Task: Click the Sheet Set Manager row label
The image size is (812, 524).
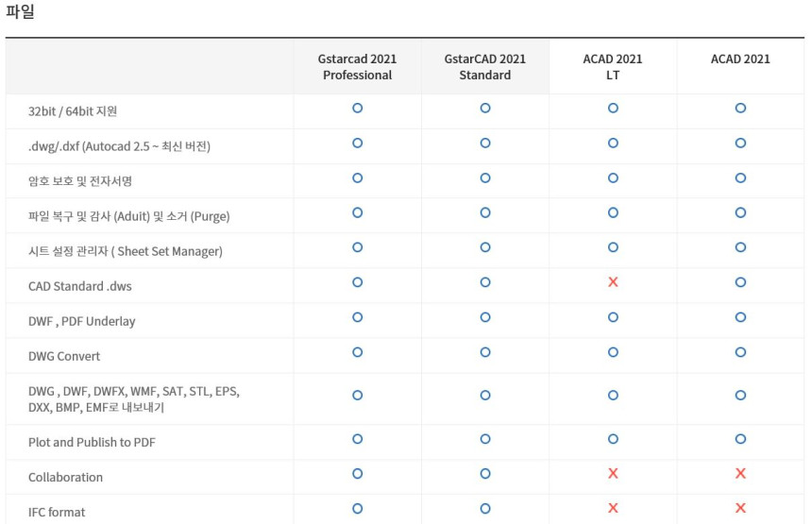Action: (125, 251)
